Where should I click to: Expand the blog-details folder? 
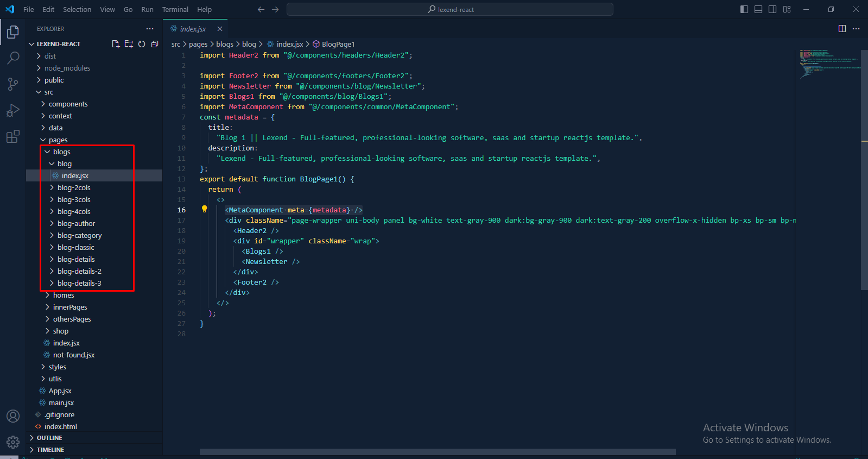(x=76, y=259)
